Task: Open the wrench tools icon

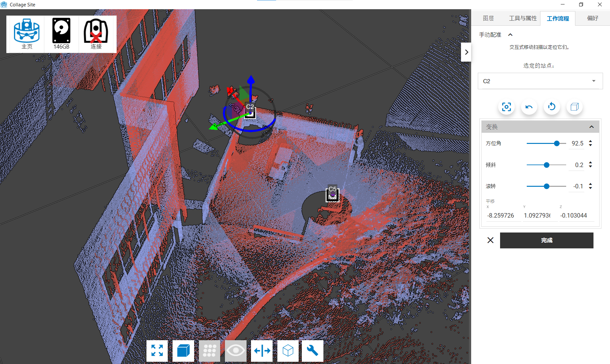Action: pyautogui.click(x=312, y=351)
